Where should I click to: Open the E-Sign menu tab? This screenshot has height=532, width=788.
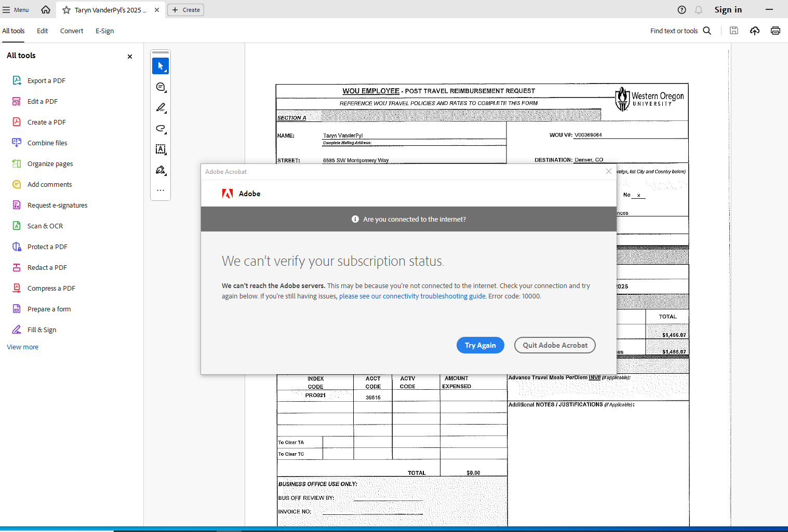click(104, 31)
